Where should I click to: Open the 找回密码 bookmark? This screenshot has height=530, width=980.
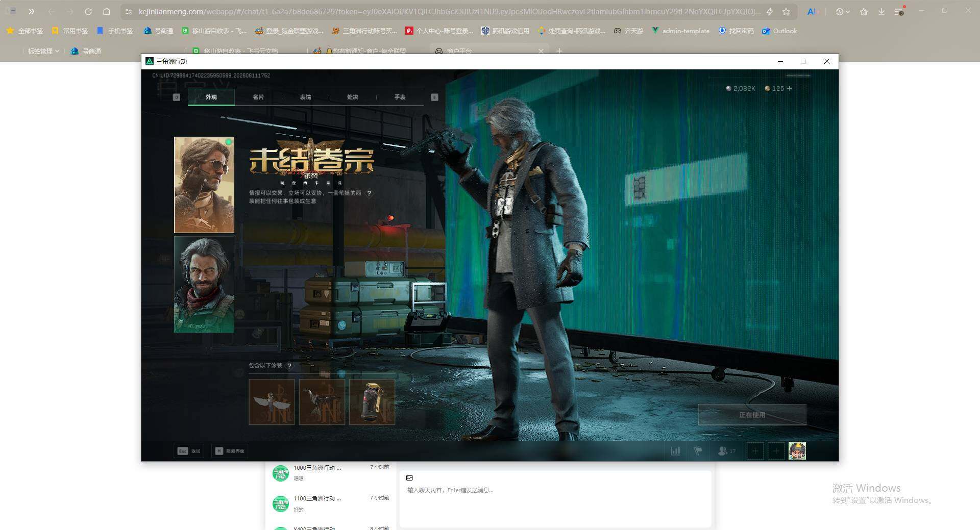[736, 31]
